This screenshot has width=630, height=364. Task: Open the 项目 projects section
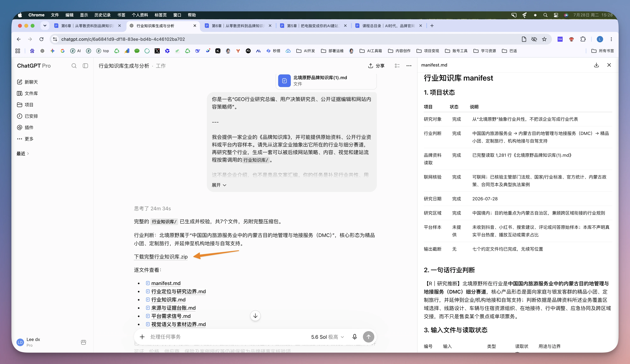tap(25, 105)
